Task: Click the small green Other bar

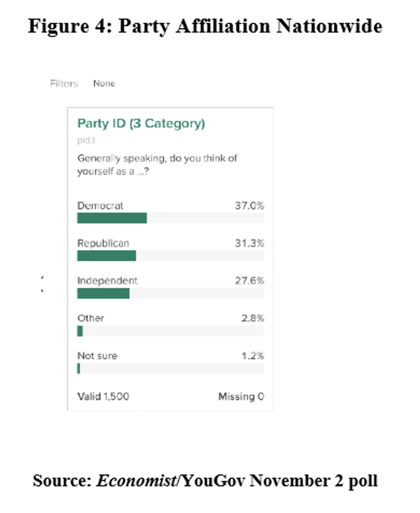Action: click(x=80, y=331)
